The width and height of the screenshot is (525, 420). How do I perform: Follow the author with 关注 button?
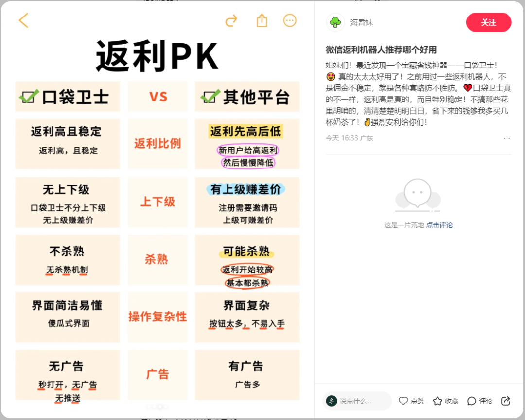point(489,22)
